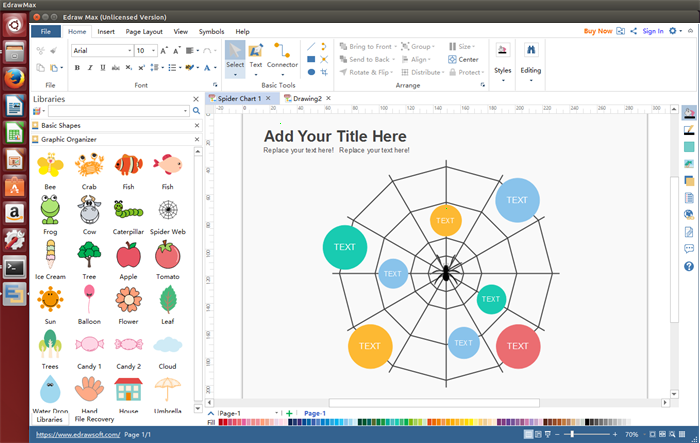This screenshot has width=700, height=443.
Task: Open the Firefox browser from the dock
Action: pos(15,80)
